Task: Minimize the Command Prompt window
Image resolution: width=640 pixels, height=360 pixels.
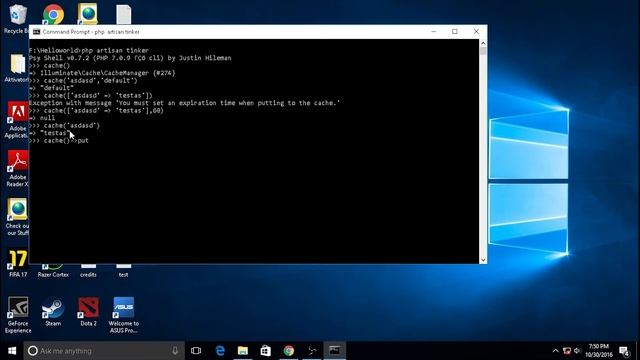Action: 433,31
